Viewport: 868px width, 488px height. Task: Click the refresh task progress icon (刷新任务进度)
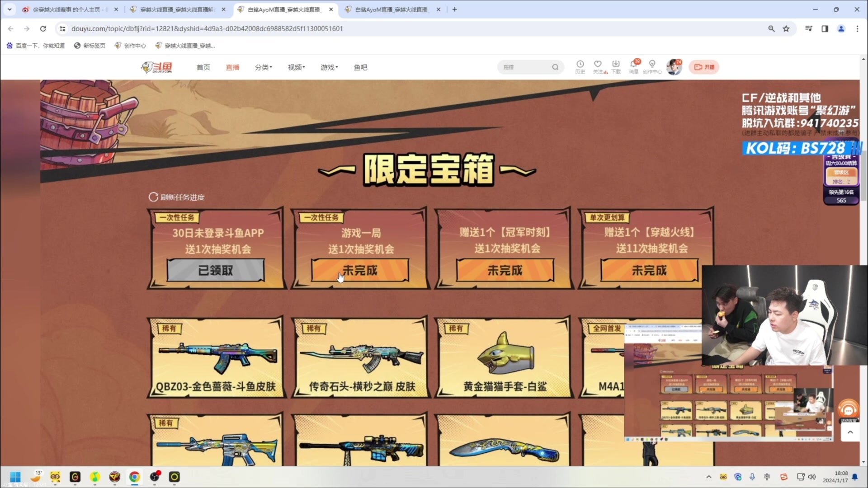pyautogui.click(x=153, y=197)
